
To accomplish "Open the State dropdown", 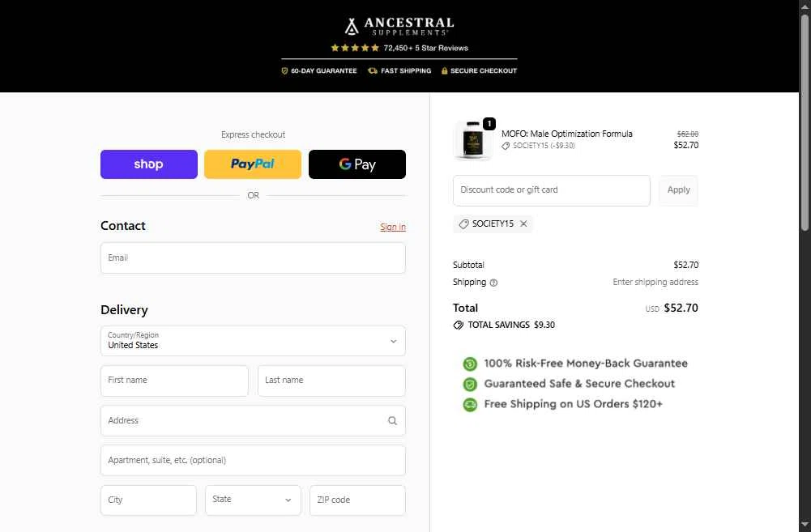I will (x=253, y=500).
